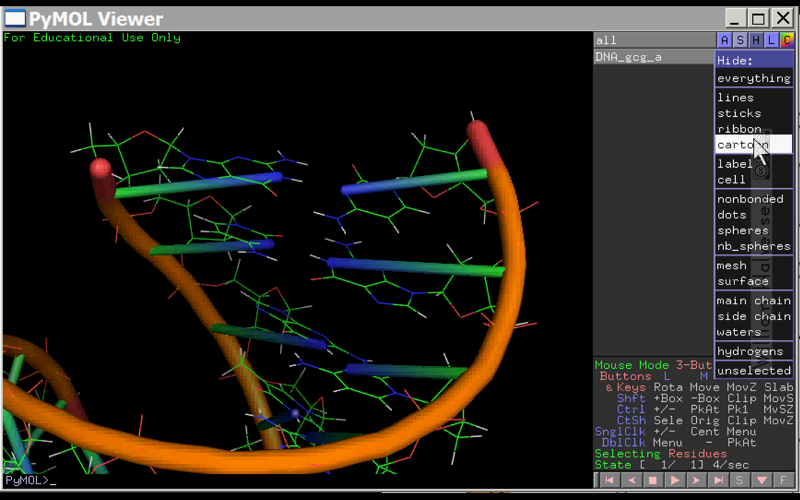
Task: Stop movie playback square button
Action: pos(653,480)
